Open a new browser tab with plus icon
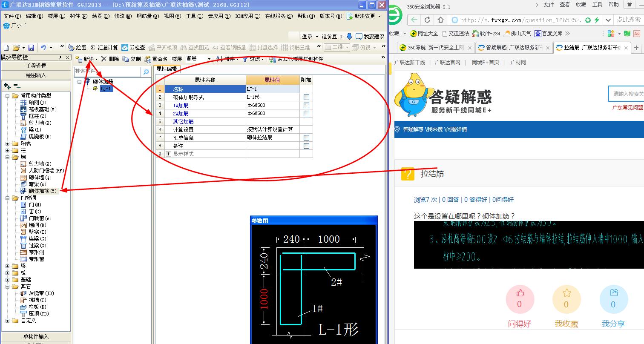This screenshot has width=644, height=344. (x=636, y=48)
